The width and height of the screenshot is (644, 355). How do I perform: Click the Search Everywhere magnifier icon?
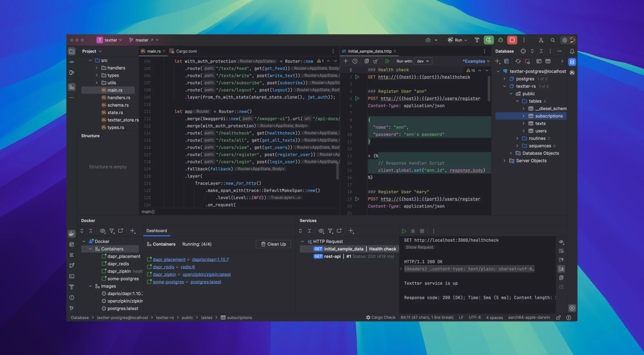(553, 40)
